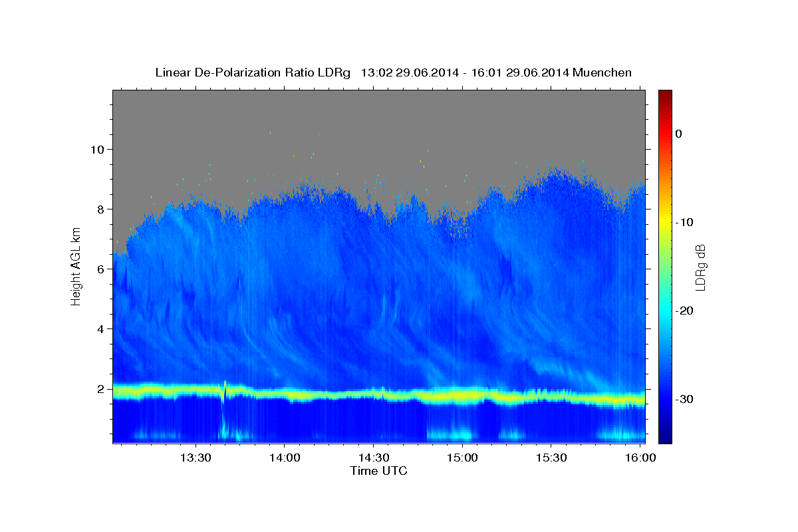The width and height of the screenshot is (798, 532).
Task: Click the 15:30 time tick label
Action: click(551, 458)
